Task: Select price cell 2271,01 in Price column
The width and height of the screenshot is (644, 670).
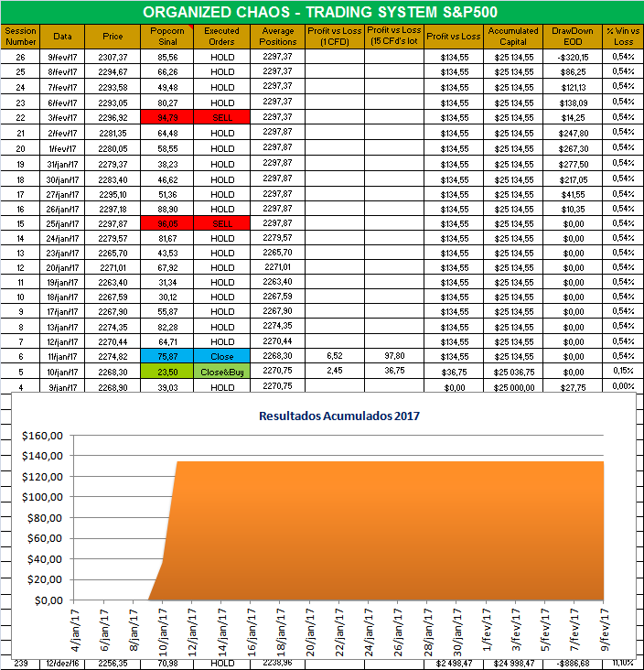Action: pos(113,267)
